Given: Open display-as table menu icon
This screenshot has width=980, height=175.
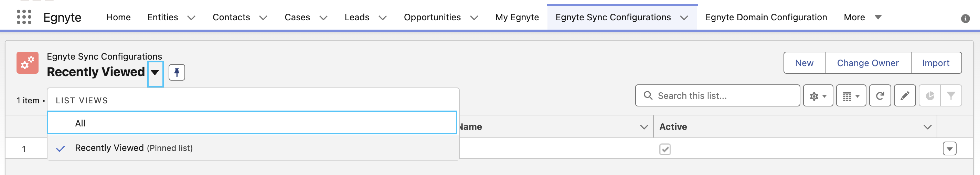Looking at the screenshot, I should (851, 96).
